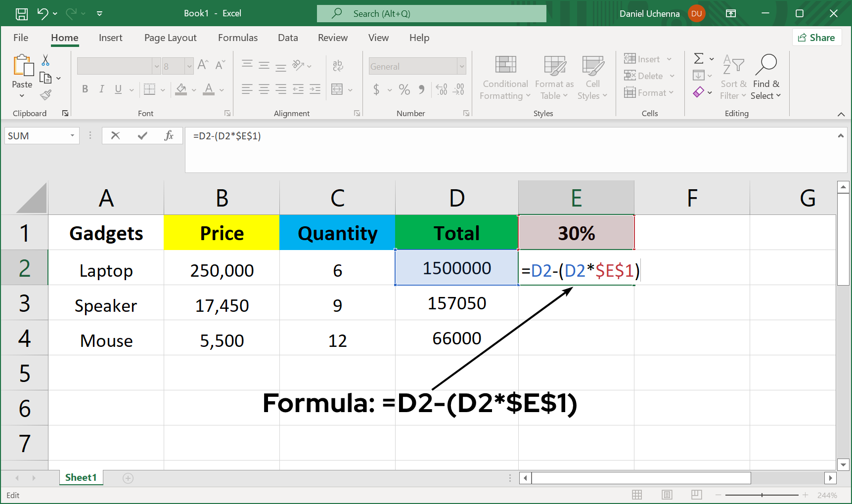Add a new sheet with plus button
This screenshot has width=852, height=504.
[x=128, y=478]
